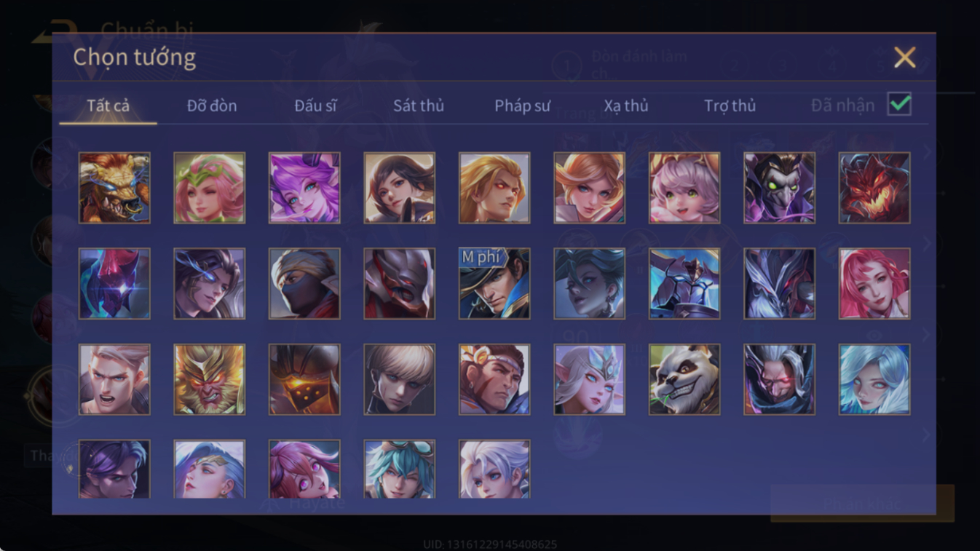980x551 pixels.
Task: Choose the masked ninja hero portrait
Action: point(304,283)
